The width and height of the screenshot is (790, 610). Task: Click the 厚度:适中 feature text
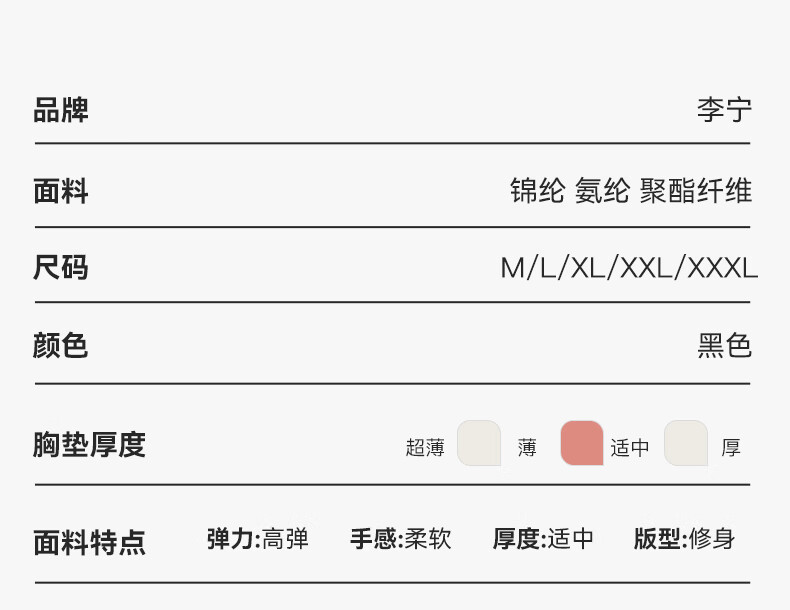point(544,539)
